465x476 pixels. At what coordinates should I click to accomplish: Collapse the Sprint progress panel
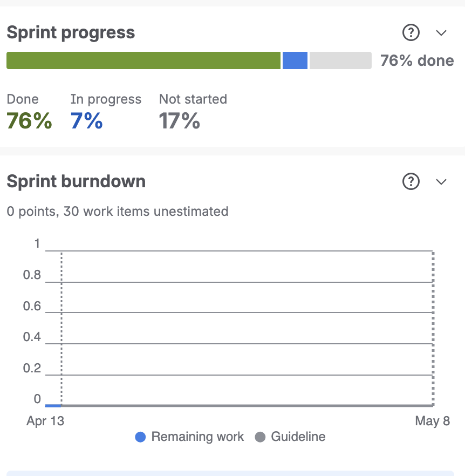click(441, 33)
